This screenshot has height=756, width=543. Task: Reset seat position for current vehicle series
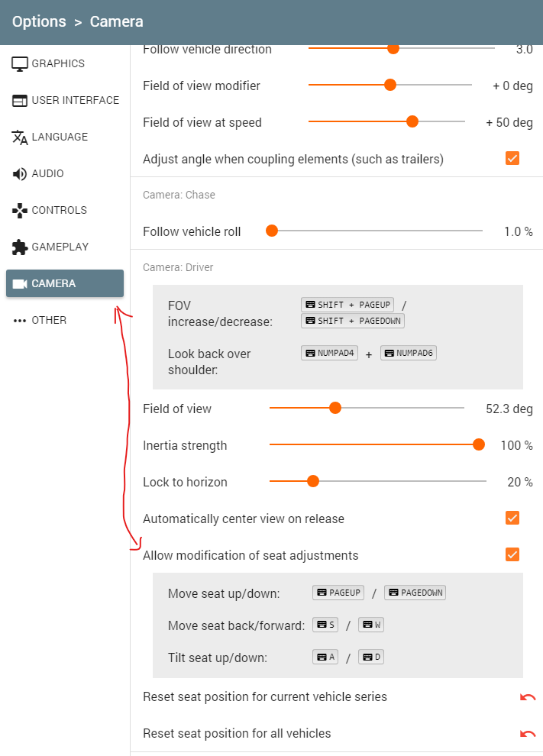click(527, 697)
